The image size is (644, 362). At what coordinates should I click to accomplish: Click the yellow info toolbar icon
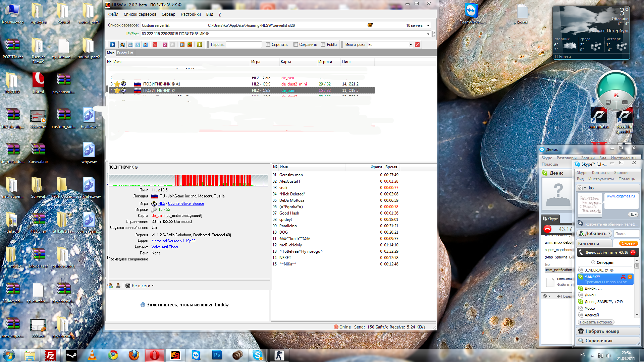click(x=200, y=45)
